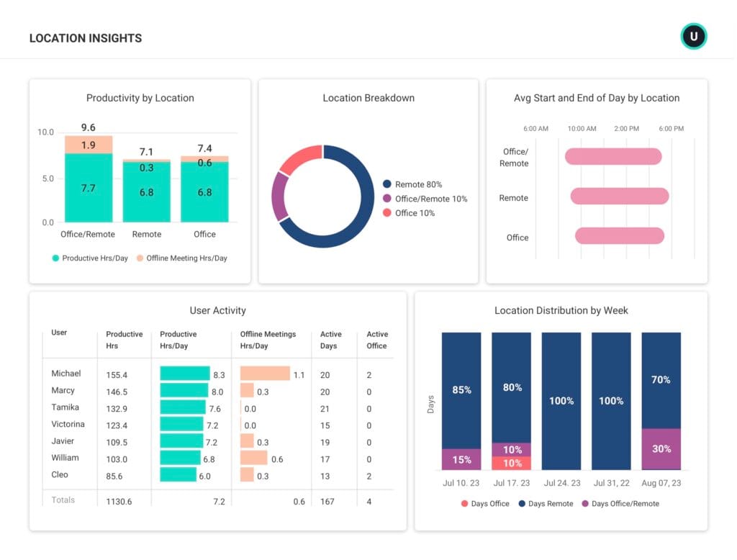Click the "Totals" row label

(63, 500)
